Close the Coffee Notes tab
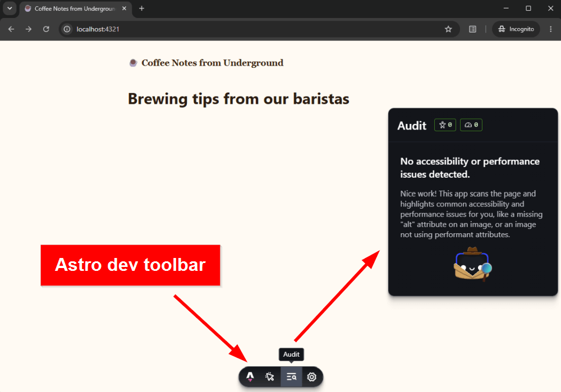This screenshot has width=561, height=392. (124, 8)
